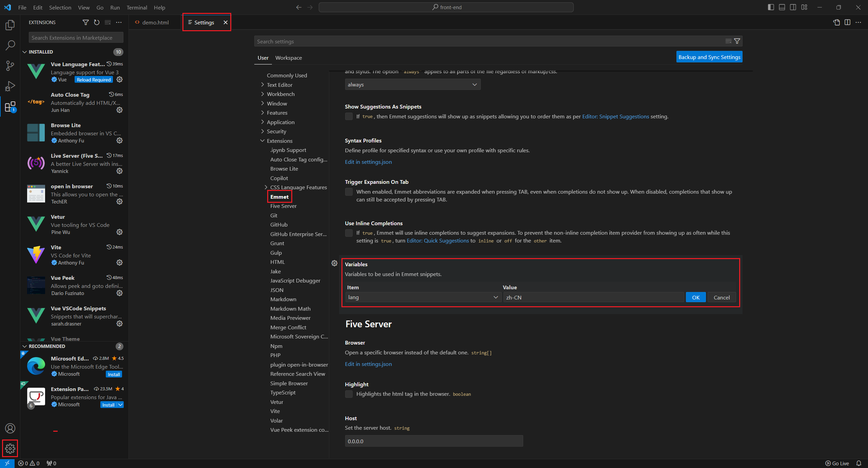Enable Show Suggestions As Snippets checkbox
Image resolution: width=868 pixels, height=468 pixels.
(349, 116)
